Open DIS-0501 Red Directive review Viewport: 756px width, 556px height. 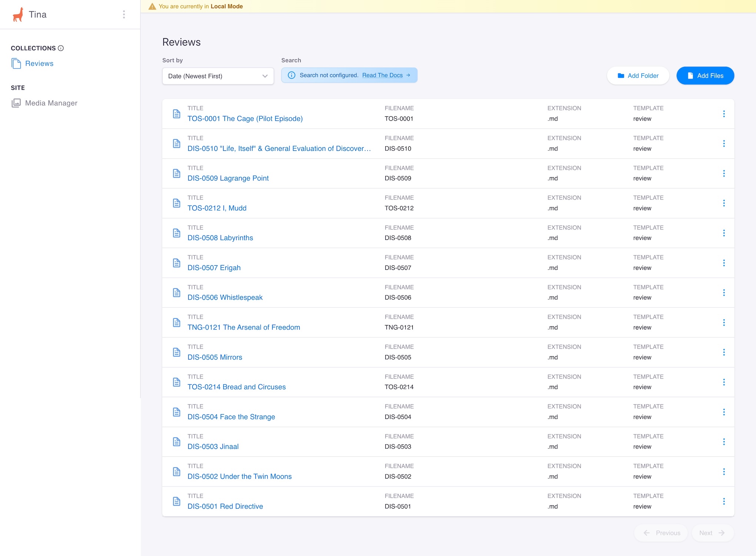225,506
